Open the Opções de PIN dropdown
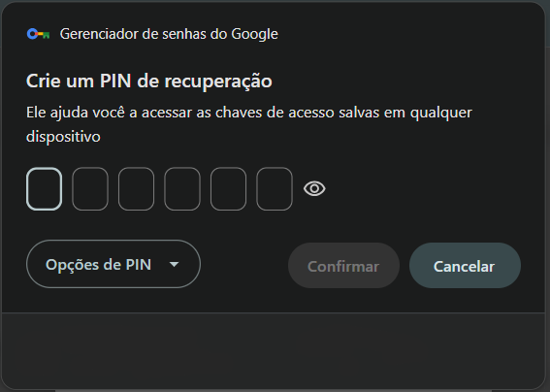This screenshot has width=550, height=392. tap(113, 264)
